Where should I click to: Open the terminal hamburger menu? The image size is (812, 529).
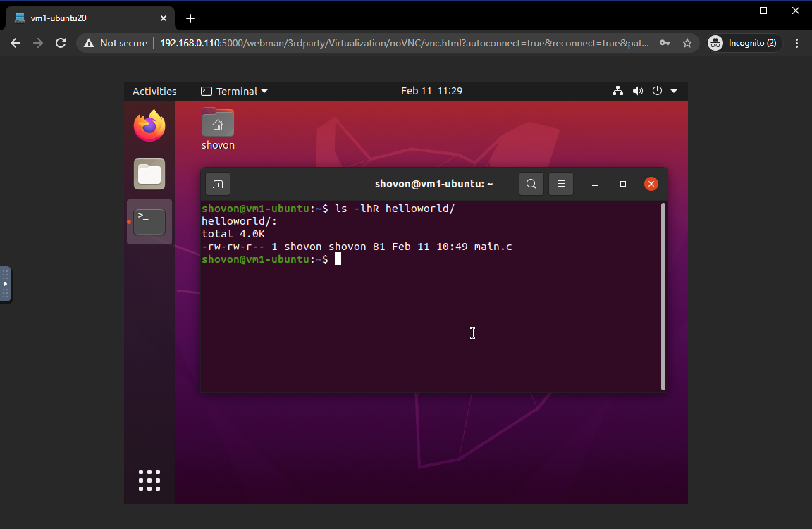click(x=561, y=185)
